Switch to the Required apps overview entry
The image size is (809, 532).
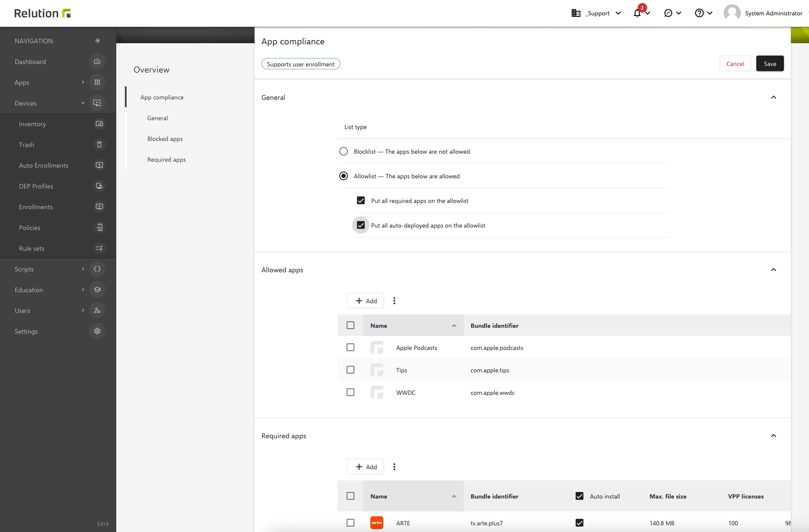point(167,159)
